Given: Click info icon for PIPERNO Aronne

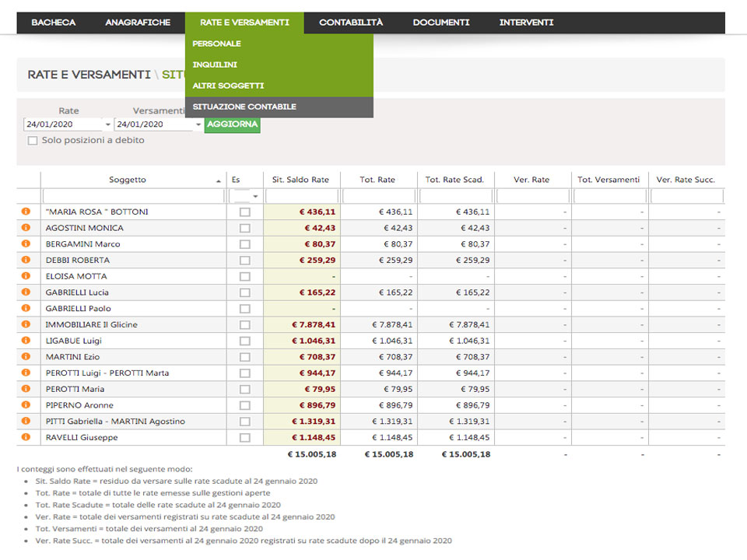Looking at the screenshot, I should tap(26, 405).
